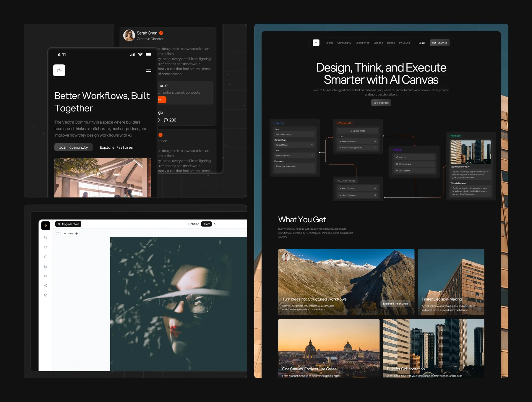
Task: Open the Shots Captions dropdown
Action: (x=358, y=195)
